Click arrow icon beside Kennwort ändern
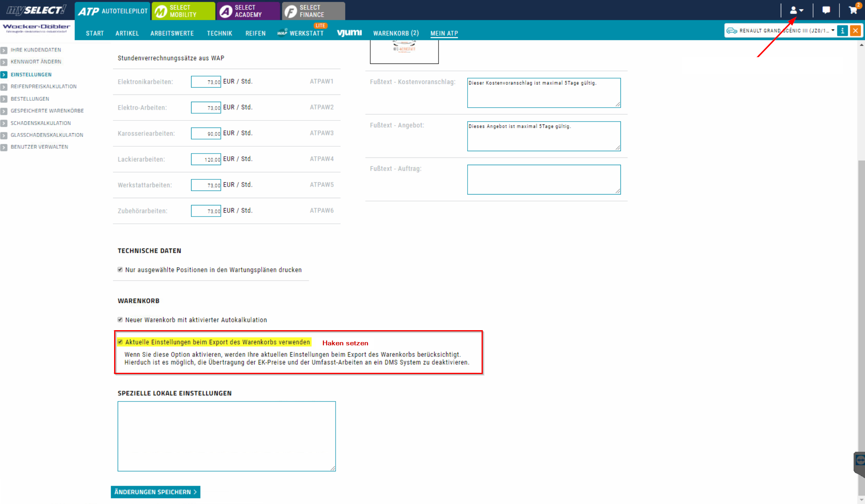865x504 pixels. 4,62
